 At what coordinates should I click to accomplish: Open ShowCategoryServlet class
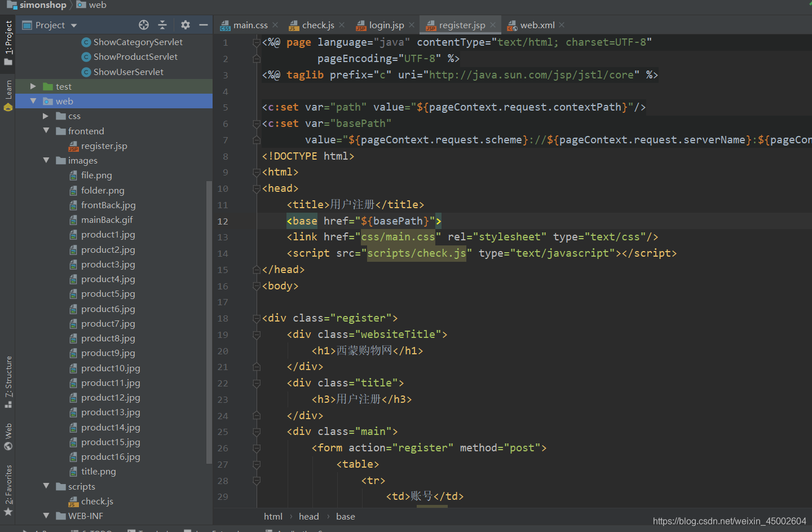pyautogui.click(x=138, y=42)
